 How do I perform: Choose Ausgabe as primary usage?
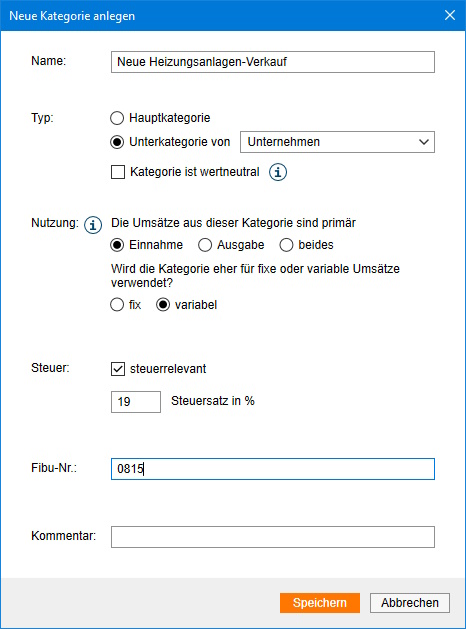[x=205, y=245]
